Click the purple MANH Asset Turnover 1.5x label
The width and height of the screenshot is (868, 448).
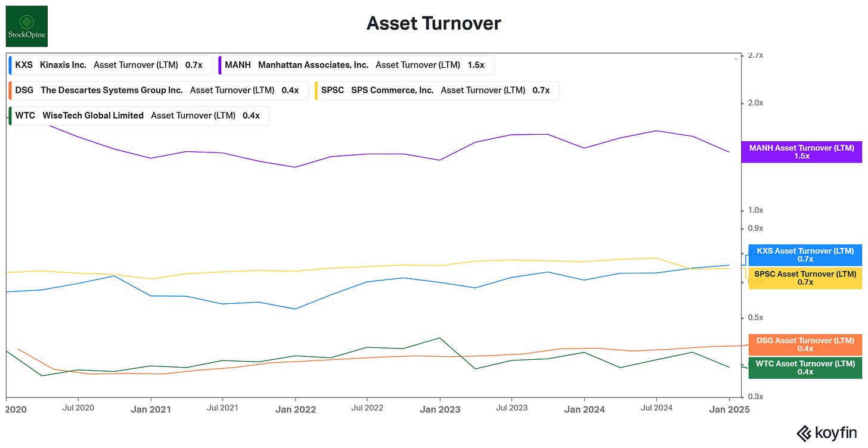(x=801, y=152)
